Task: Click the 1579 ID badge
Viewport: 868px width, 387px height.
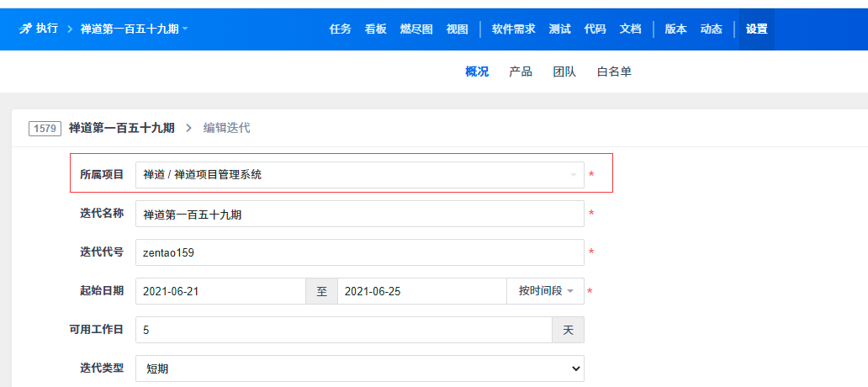Action: pos(45,129)
